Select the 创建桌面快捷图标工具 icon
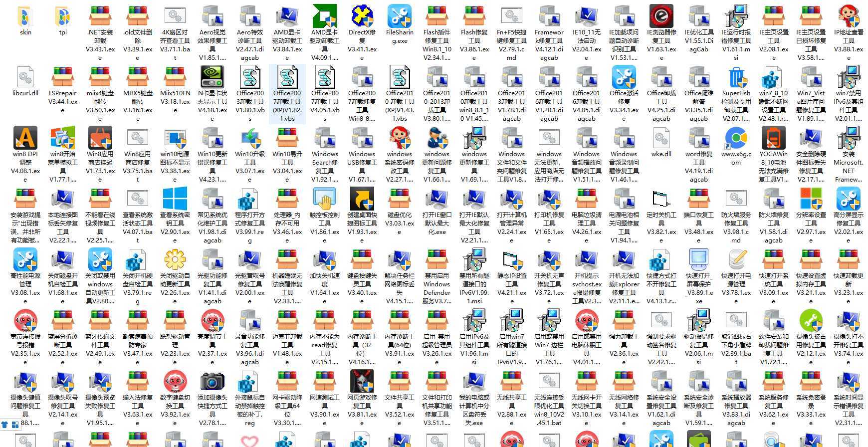 point(362,199)
